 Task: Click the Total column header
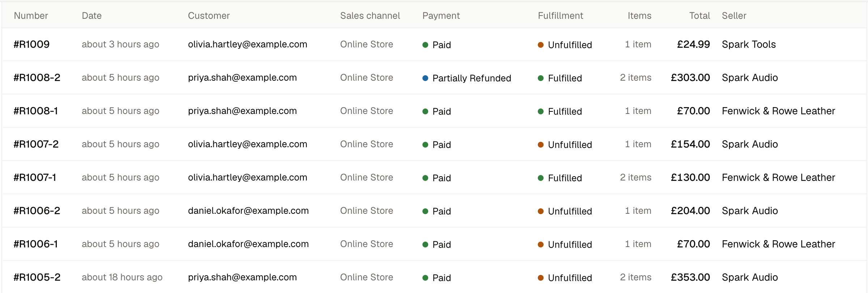[699, 16]
